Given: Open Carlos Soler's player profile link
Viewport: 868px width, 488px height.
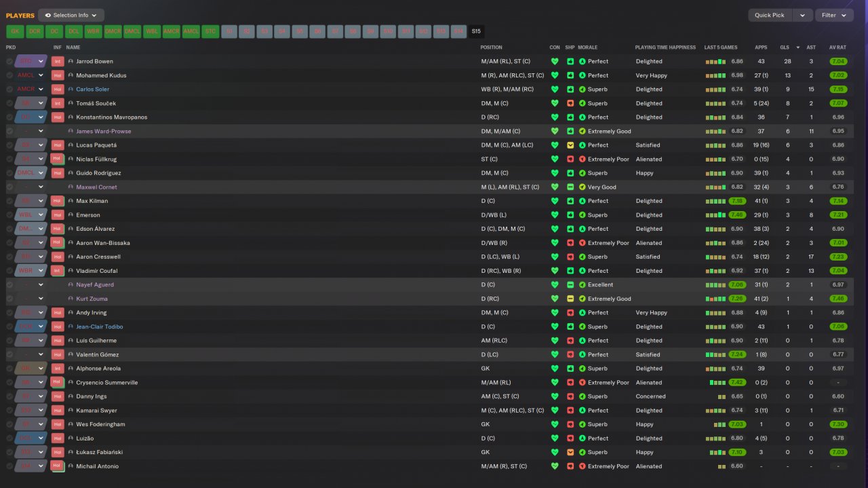Looking at the screenshot, I should tap(92, 89).
